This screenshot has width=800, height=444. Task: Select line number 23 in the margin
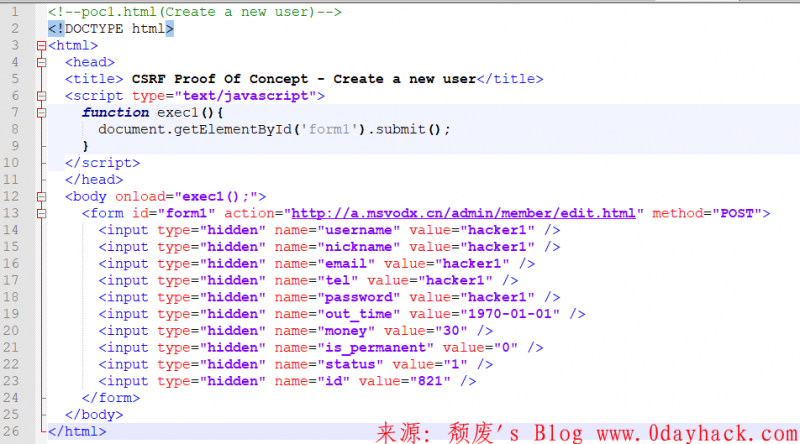click(11, 381)
